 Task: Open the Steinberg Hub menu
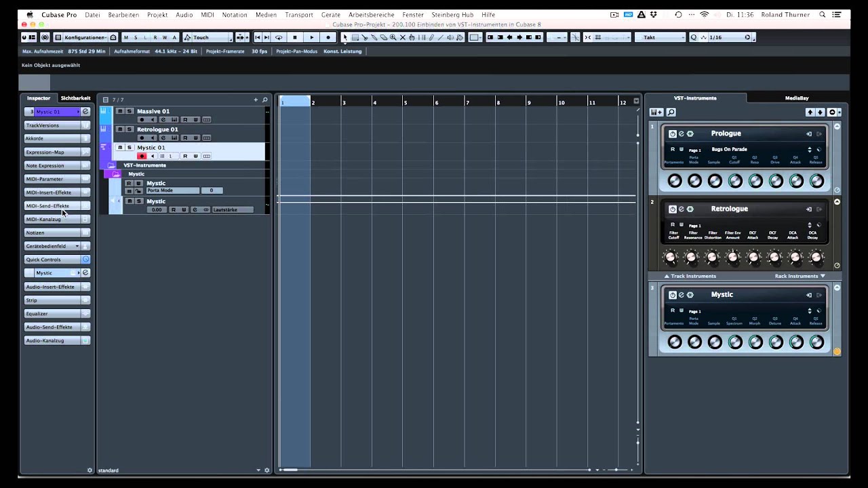(452, 14)
